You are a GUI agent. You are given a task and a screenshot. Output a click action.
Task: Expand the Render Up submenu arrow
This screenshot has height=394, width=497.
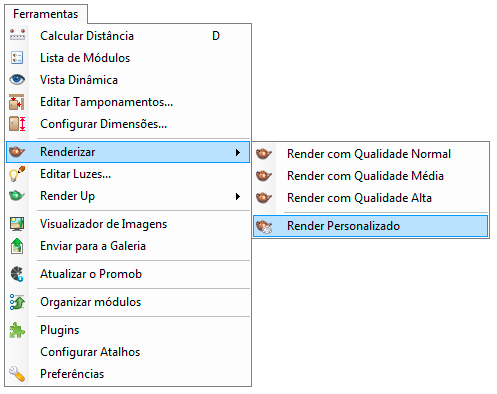(x=238, y=196)
